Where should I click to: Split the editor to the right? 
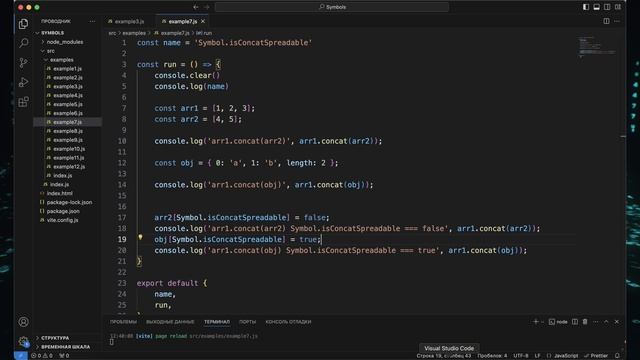click(x=607, y=21)
